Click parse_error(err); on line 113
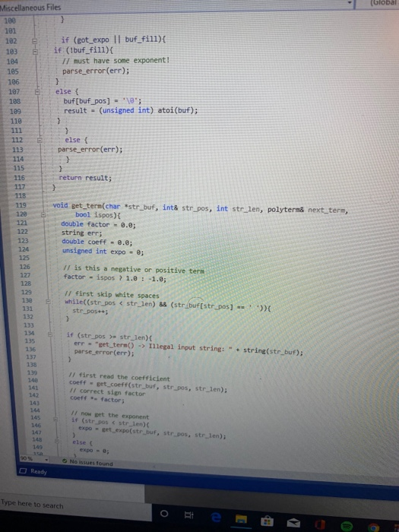Viewport: 399px width, 532px height. 90,149
